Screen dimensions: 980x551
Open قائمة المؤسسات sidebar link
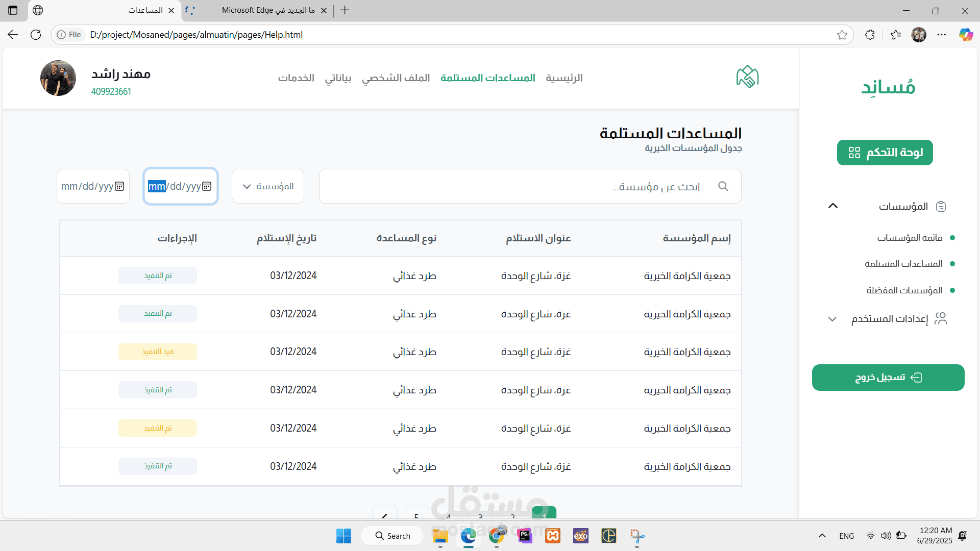910,238
